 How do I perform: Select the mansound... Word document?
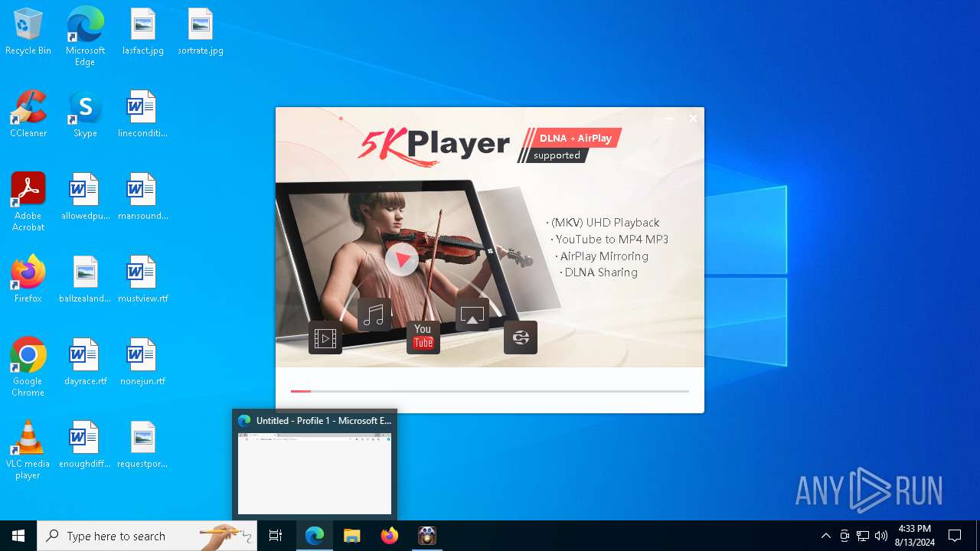tap(142, 197)
